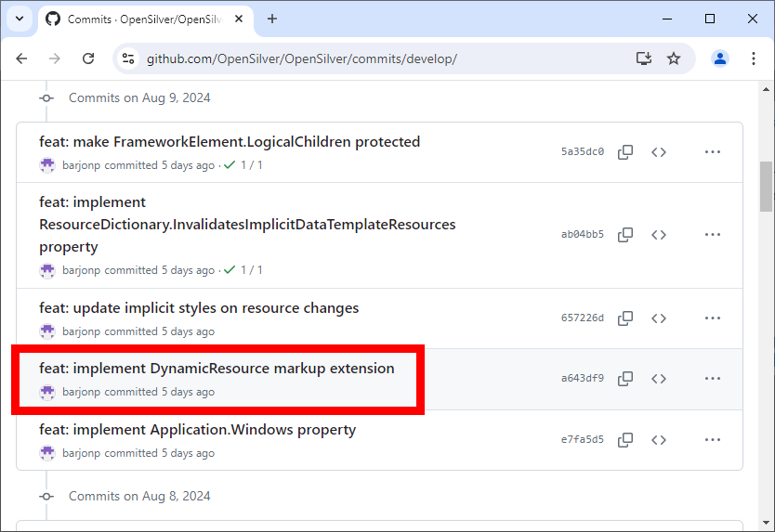Open more options for commit 657226d
This screenshot has width=775, height=532.
tap(712, 318)
